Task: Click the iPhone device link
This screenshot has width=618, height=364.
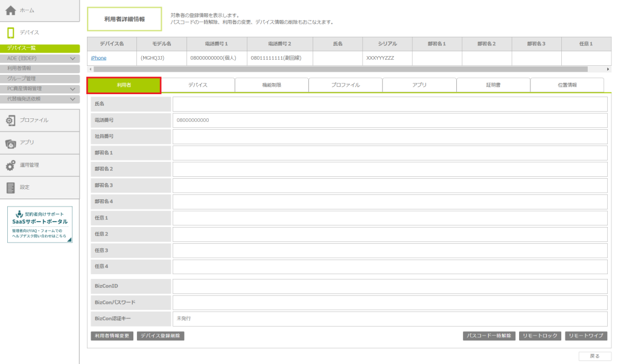Action: (98, 58)
